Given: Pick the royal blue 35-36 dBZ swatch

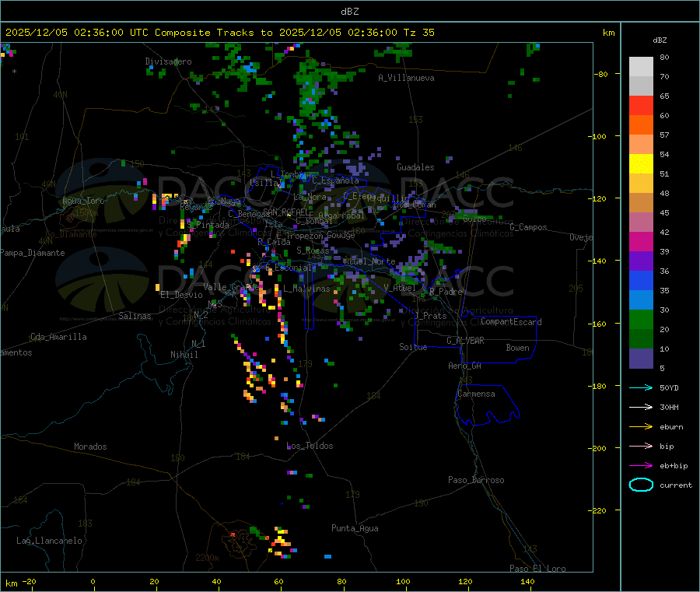Looking at the screenshot, I should 641,280.
